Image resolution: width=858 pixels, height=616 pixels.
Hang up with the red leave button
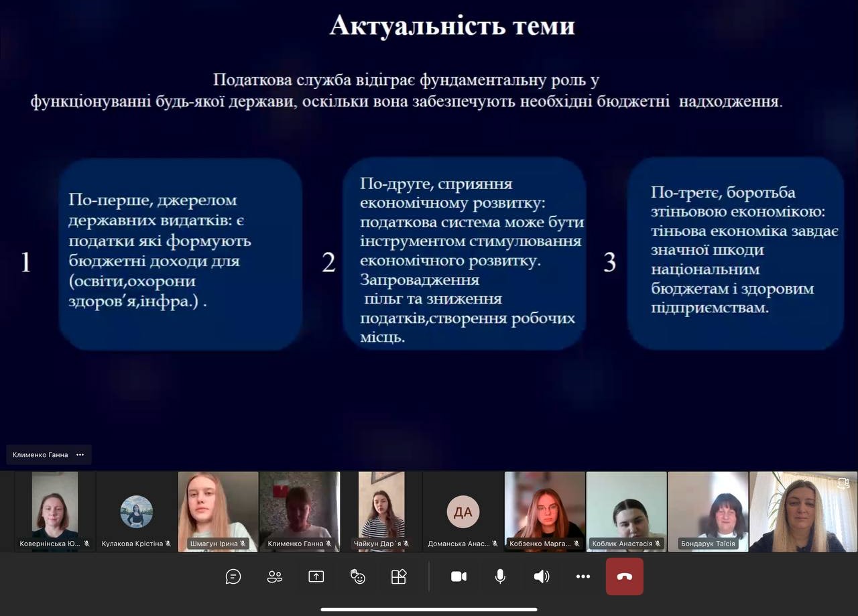pos(624,576)
